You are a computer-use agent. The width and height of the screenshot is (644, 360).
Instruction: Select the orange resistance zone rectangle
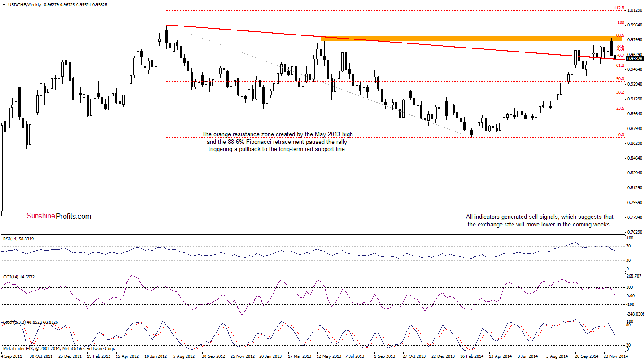pyautogui.click(x=471, y=39)
